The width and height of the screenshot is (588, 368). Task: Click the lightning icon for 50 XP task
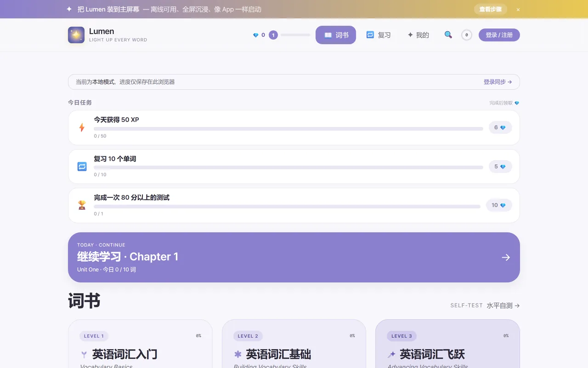pos(82,127)
